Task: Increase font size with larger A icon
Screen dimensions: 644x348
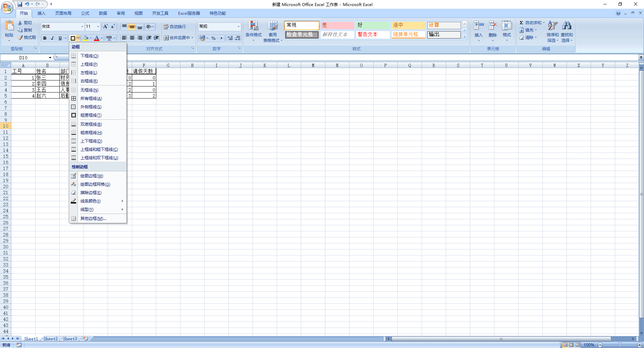Action: pyautogui.click(x=105, y=26)
